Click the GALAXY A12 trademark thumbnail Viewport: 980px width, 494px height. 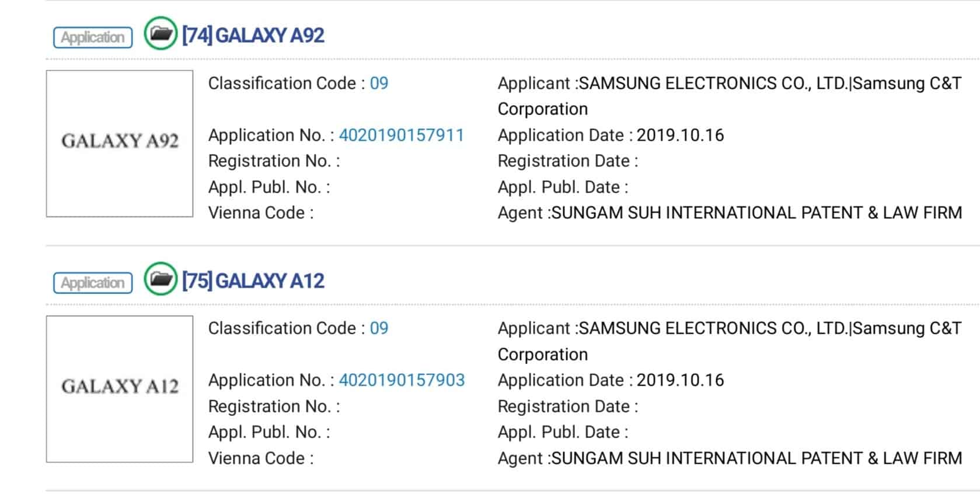tap(120, 389)
